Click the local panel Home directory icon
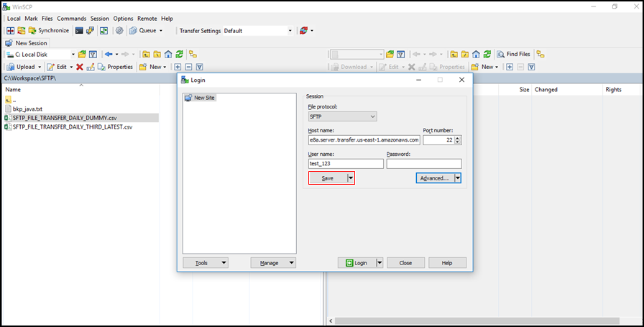Viewport: 644px width, 327px height. [168, 54]
